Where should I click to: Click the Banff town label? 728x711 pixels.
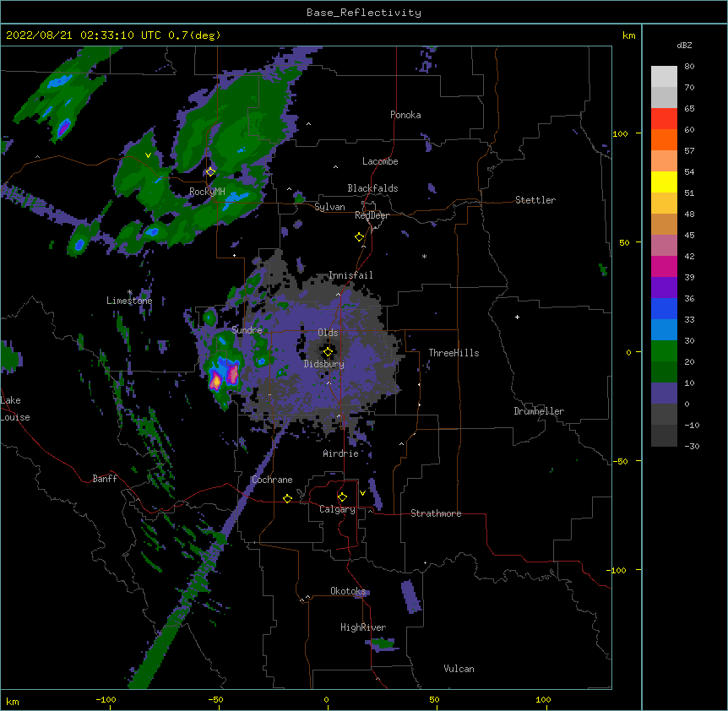pos(105,479)
